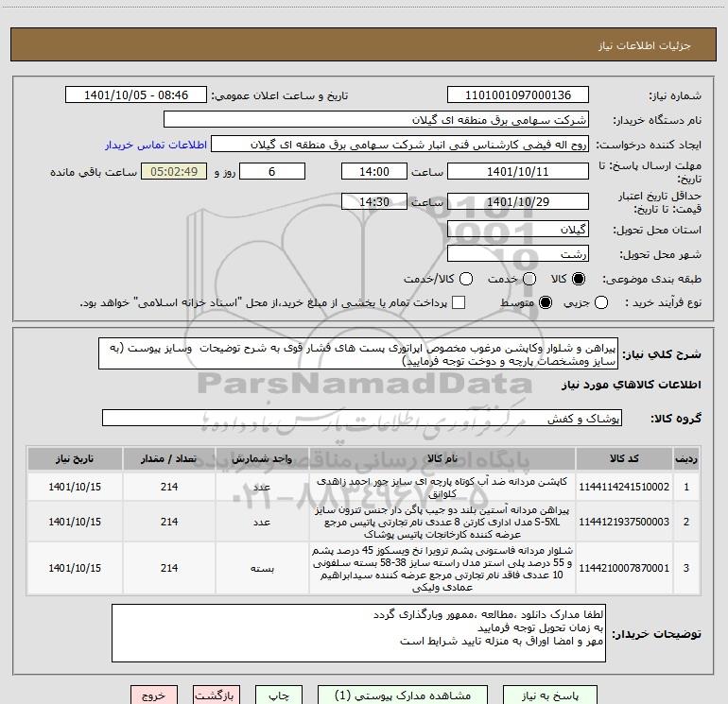
Task: Click the پیراهن مردانه آستین بلند item name
Action: pos(442,522)
